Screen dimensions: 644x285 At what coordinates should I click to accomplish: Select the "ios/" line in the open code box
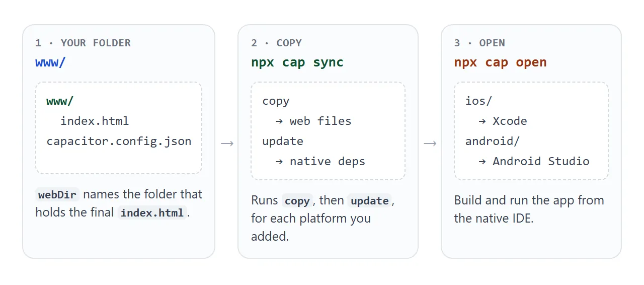pyautogui.click(x=478, y=101)
